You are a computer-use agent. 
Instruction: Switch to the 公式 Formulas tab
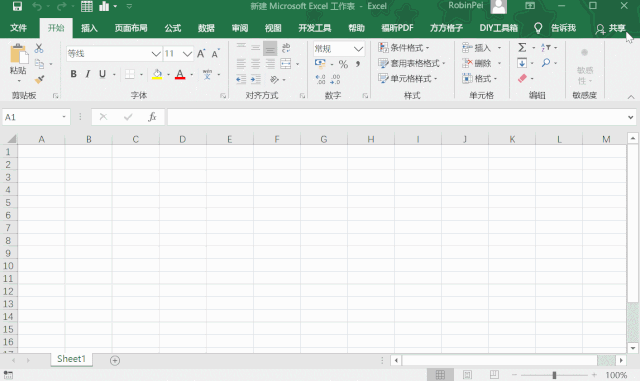(x=173, y=28)
